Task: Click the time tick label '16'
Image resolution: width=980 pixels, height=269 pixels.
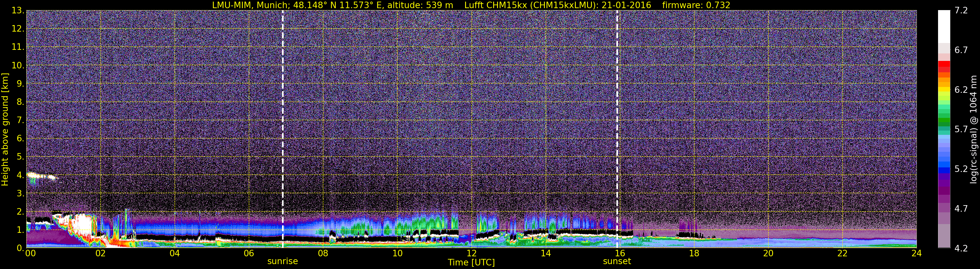Action: (x=620, y=253)
